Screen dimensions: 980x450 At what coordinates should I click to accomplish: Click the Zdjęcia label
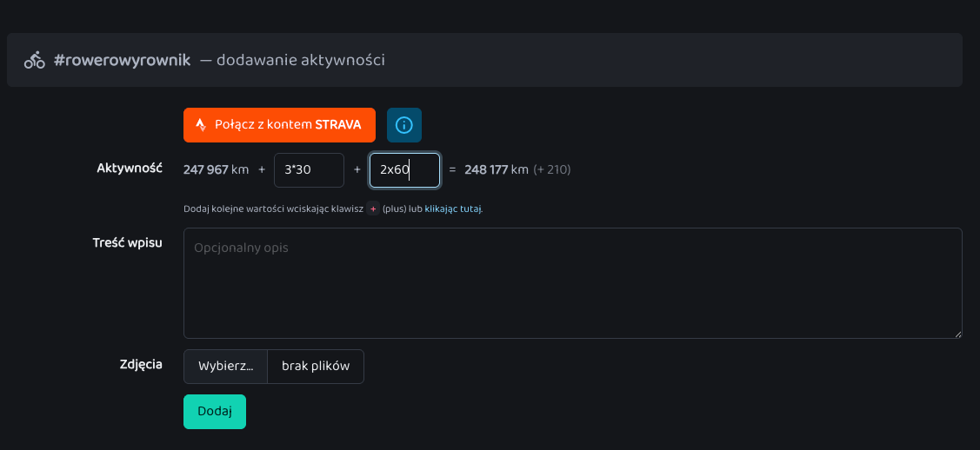140,364
